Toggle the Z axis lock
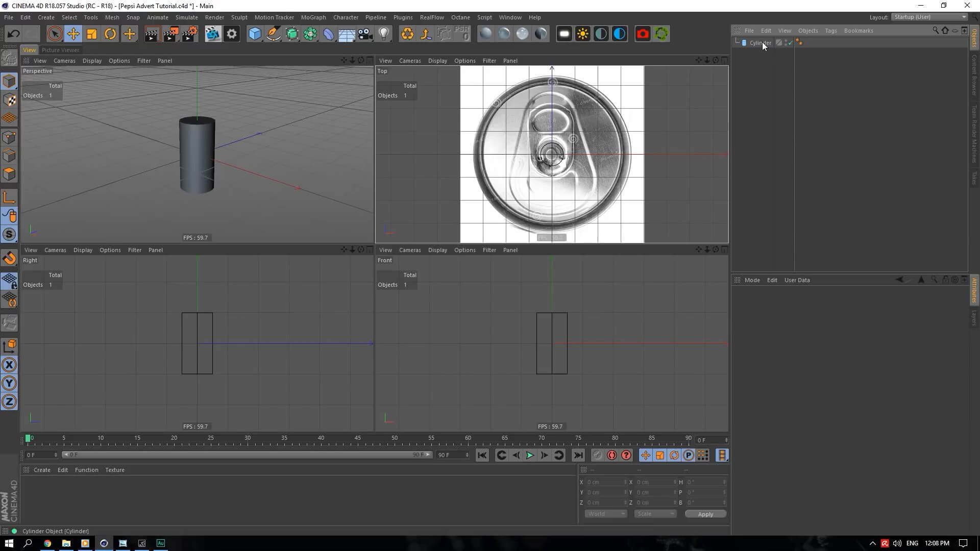 [x=9, y=402]
